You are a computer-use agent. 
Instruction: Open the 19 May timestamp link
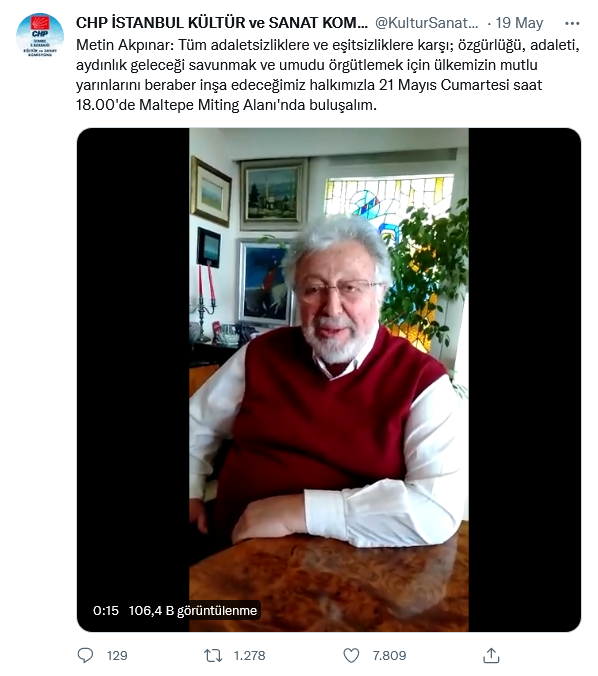(519, 23)
